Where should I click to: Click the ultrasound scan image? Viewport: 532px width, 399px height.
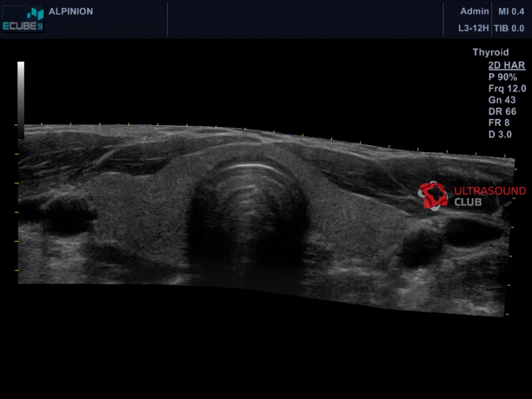[x=267, y=220]
